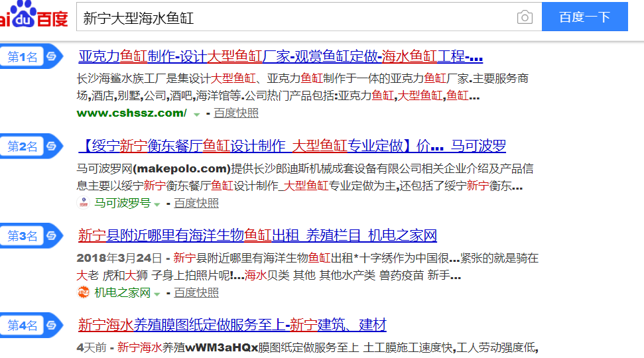644x358 pixels.
Task: Open result 绥宁新宁衡东餐厅鱼缸设计制作
Action: 292,146
